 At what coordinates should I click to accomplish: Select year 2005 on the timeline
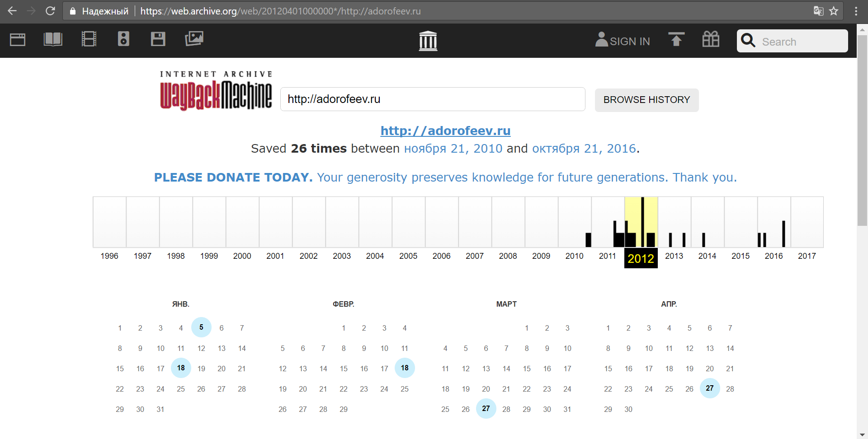pos(408,256)
